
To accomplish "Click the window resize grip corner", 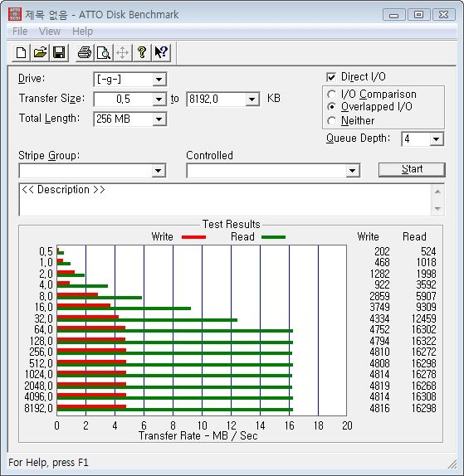I will pos(452,464).
